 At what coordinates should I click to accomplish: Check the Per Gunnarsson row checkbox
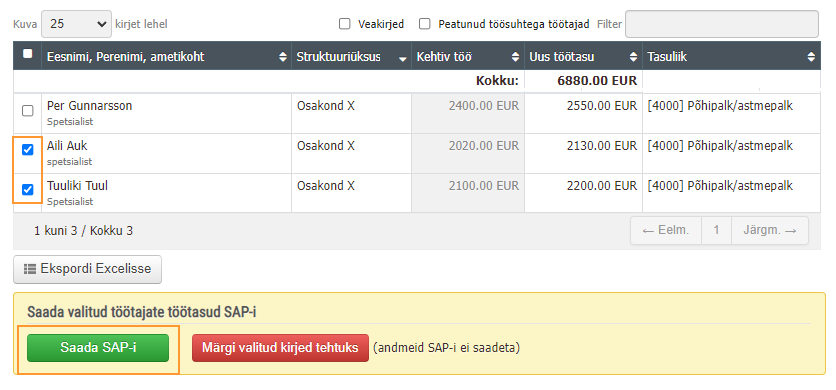point(27,111)
